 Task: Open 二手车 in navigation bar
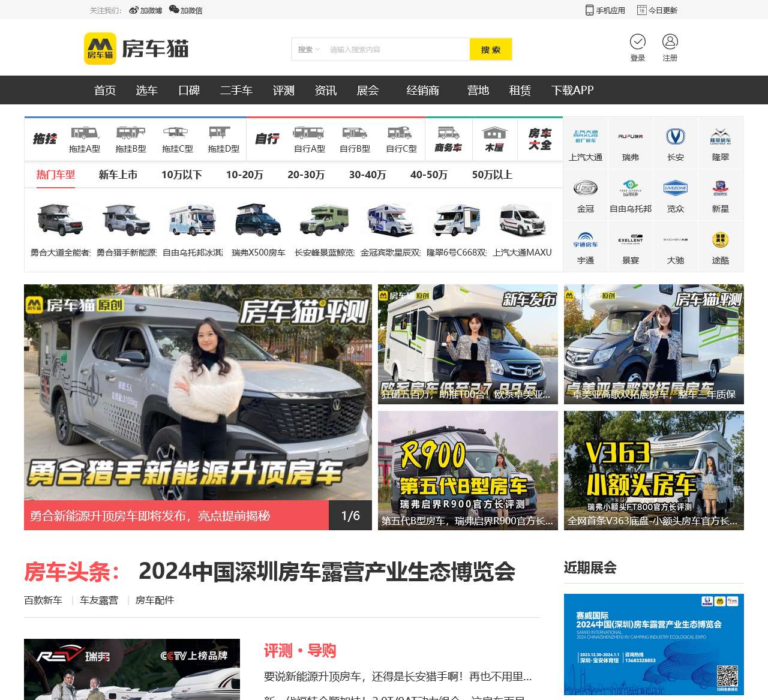point(236,90)
